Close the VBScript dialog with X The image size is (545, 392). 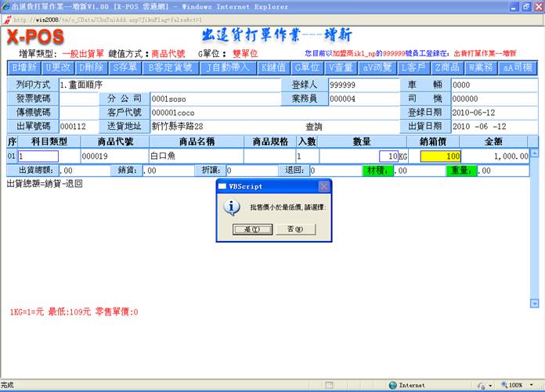point(324,186)
